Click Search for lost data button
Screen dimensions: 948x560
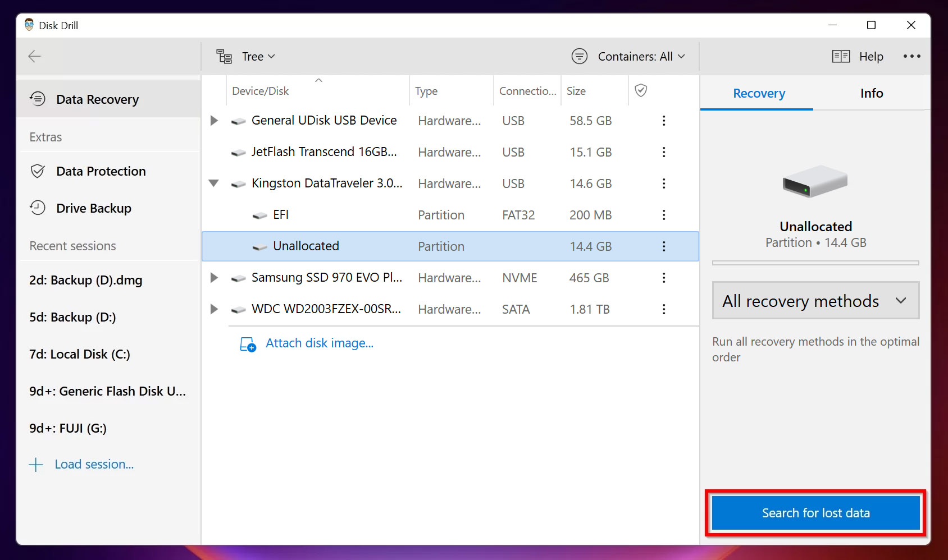[x=815, y=513]
